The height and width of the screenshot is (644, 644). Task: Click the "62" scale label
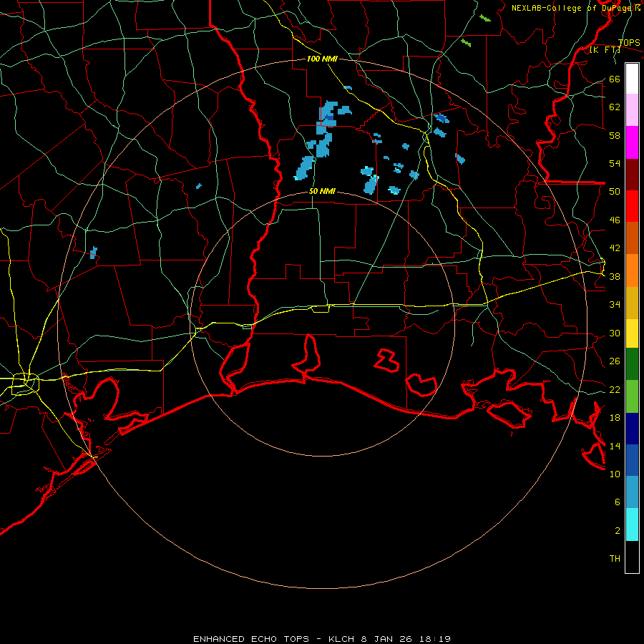coord(615,107)
